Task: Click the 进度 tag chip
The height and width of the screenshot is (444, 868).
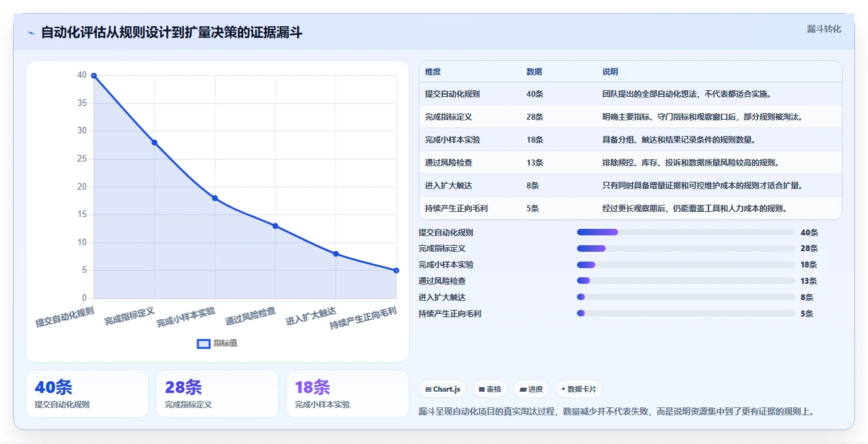Action: pyautogui.click(x=531, y=389)
